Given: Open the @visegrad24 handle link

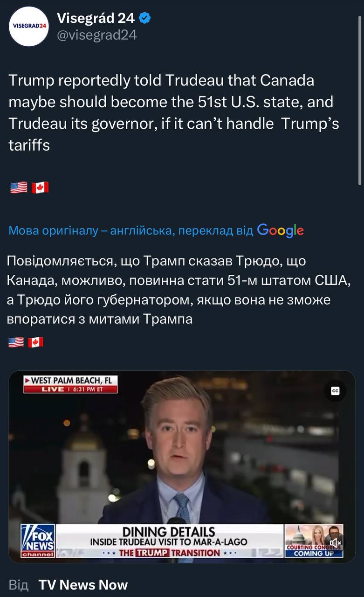Looking at the screenshot, I should (x=96, y=35).
